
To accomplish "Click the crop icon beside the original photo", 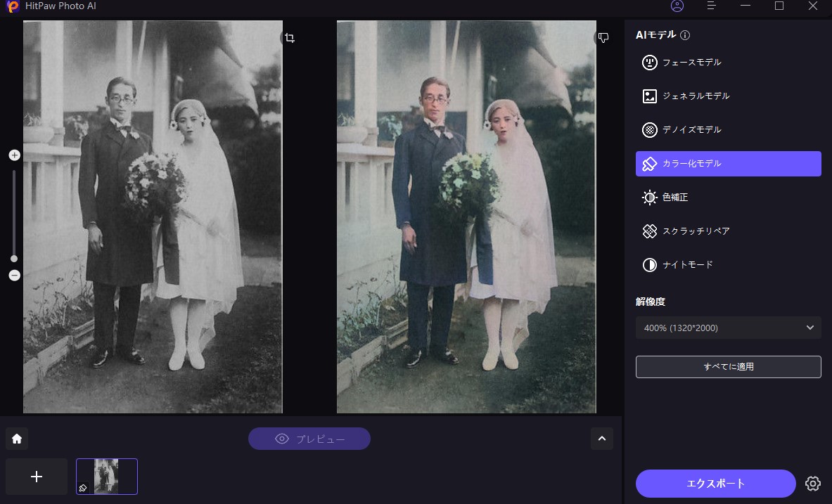I will click(290, 38).
